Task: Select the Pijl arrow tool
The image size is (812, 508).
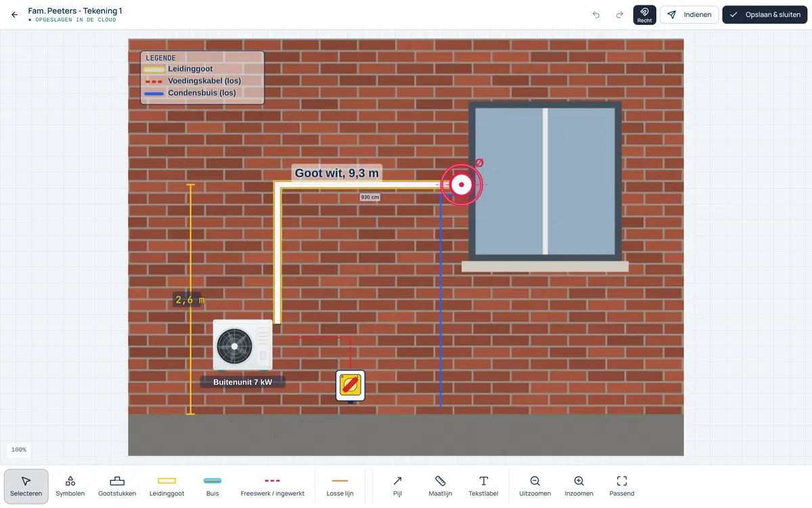Action: [x=397, y=486]
